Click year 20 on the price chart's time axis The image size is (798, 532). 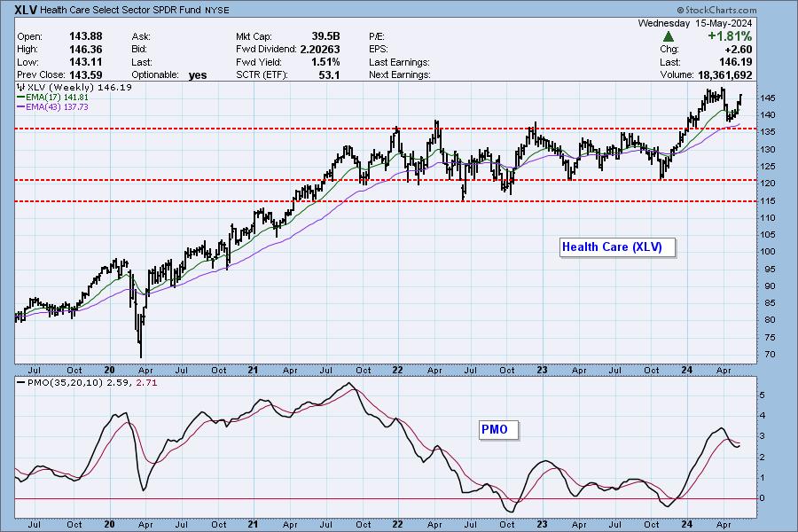pos(109,370)
